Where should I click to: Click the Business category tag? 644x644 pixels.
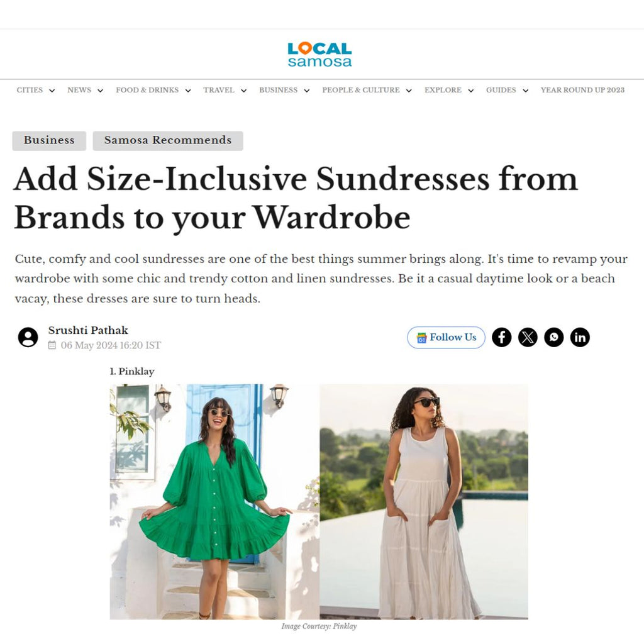(49, 140)
